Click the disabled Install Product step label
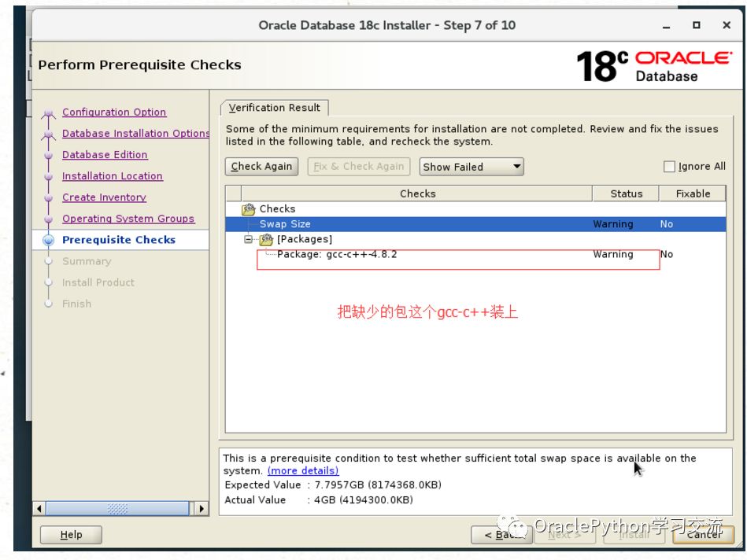This screenshot has height=560, width=747. [x=98, y=282]
